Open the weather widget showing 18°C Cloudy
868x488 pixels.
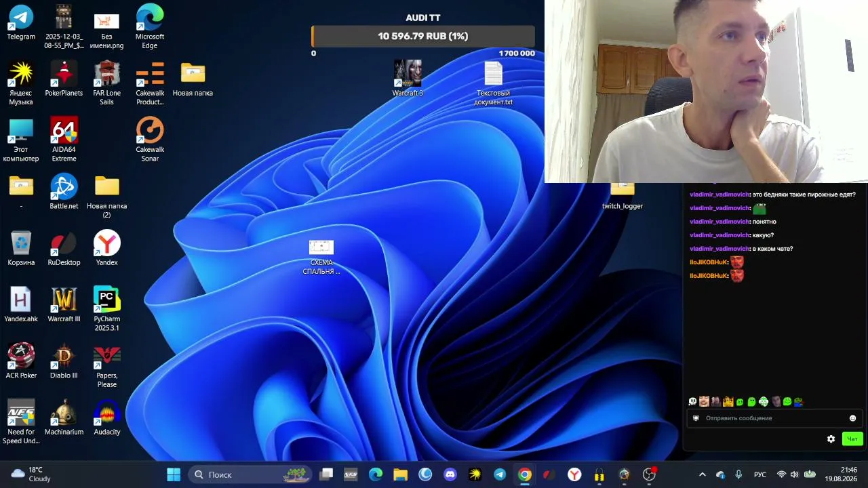[31, 474]
